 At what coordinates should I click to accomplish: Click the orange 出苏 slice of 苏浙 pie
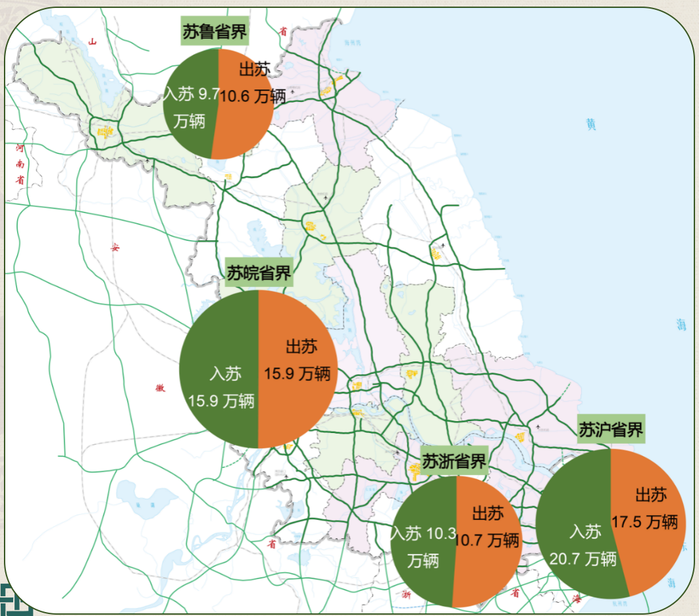click(x=487, y=573)
